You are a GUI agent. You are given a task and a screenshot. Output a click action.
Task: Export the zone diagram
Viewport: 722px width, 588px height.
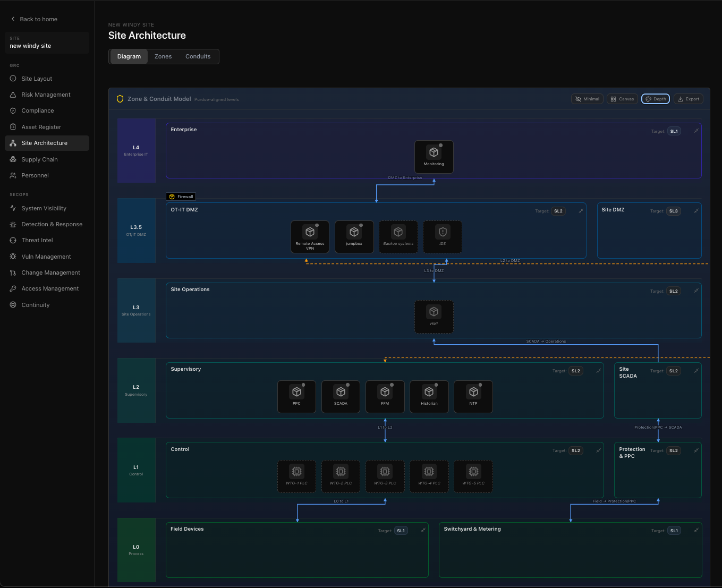click(689, 99)
